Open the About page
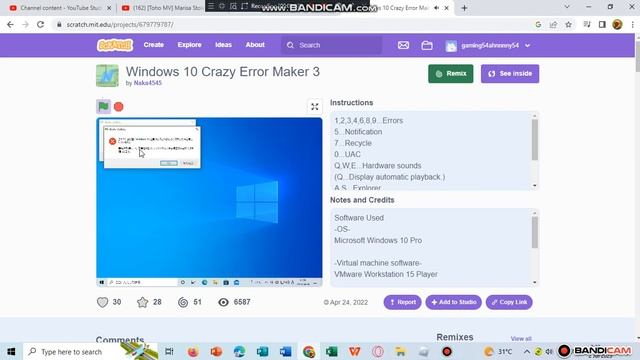 point(255,45)
